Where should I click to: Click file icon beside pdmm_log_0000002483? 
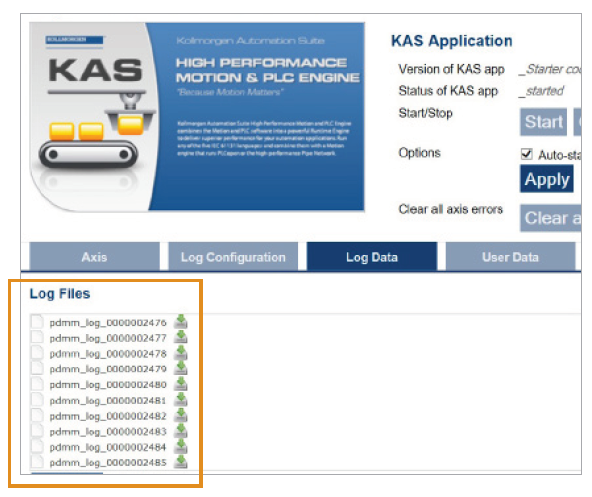click(37, 431)
